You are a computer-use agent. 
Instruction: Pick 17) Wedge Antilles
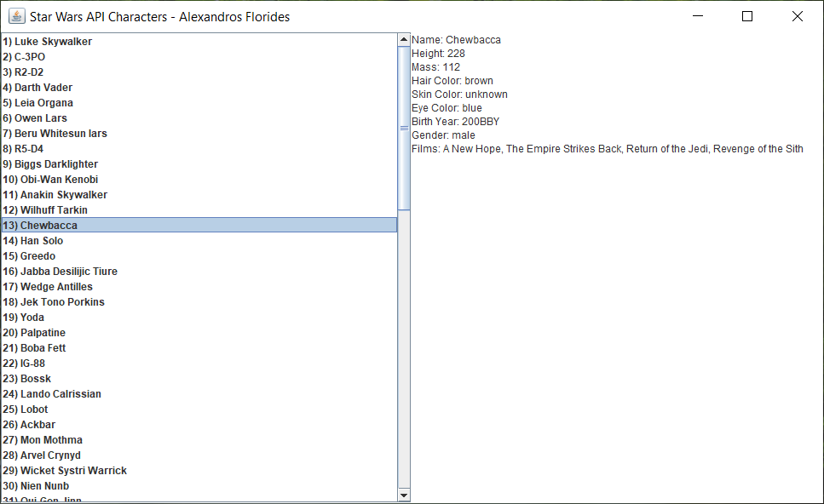point(199,287)
